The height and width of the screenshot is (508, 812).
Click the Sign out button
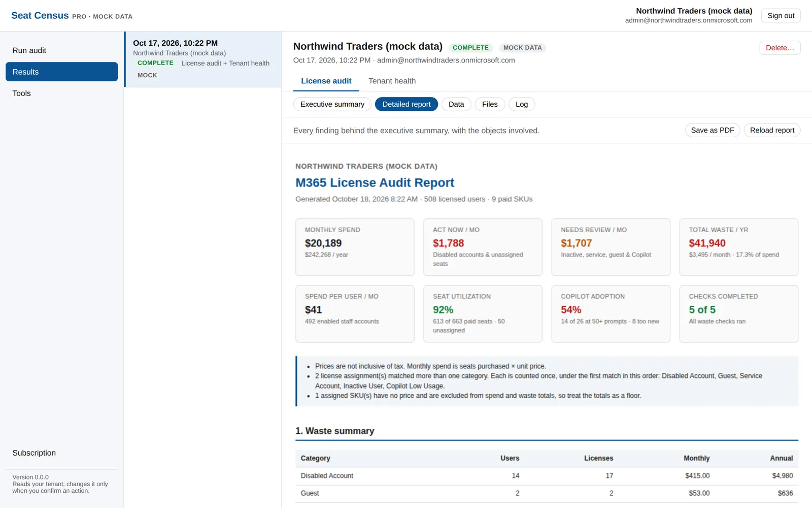[x=781, y=16]
